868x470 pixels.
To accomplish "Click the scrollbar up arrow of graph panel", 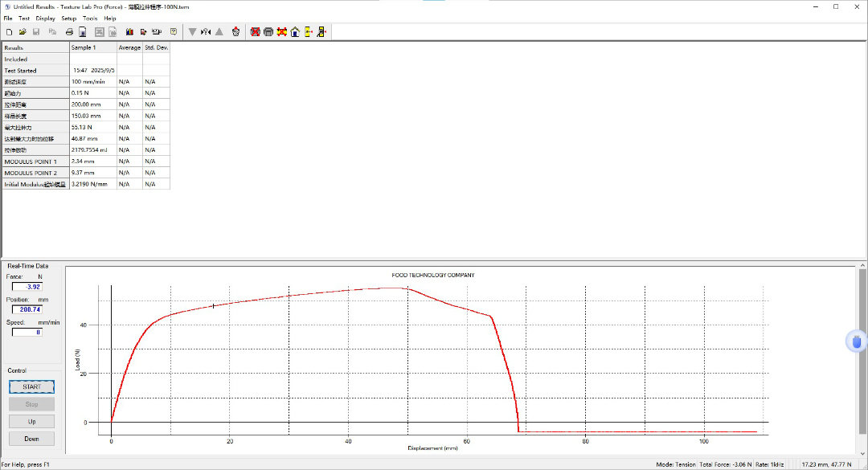I will (862, 266).
